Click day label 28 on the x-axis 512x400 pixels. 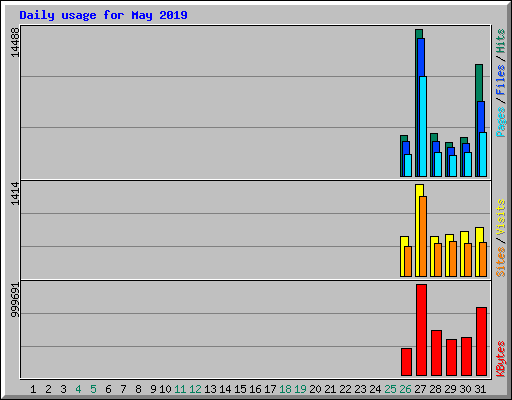pos(435,389)
